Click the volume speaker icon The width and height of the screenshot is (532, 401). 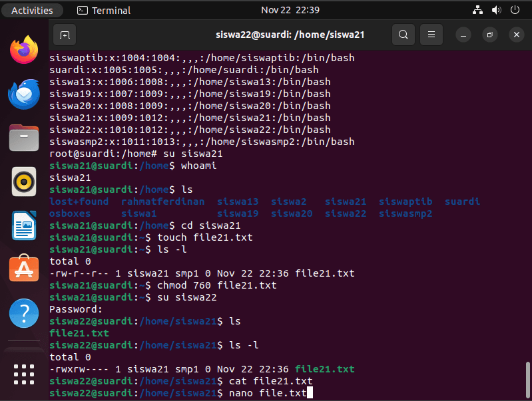coord(496,10)
